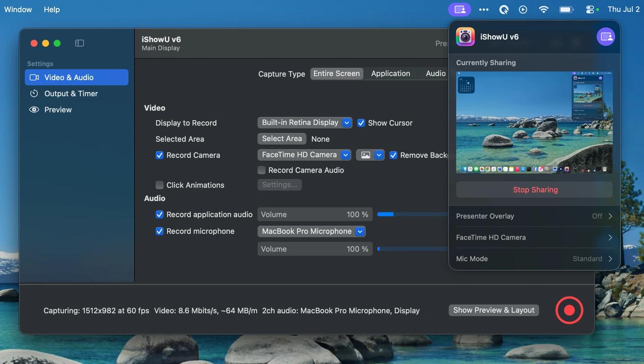Adjust the application audio volume slider

[412, 214]
